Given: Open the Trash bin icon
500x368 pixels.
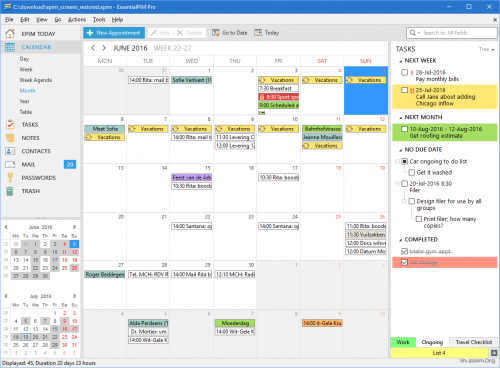Looking at the screenshot, I should [10, 191].
